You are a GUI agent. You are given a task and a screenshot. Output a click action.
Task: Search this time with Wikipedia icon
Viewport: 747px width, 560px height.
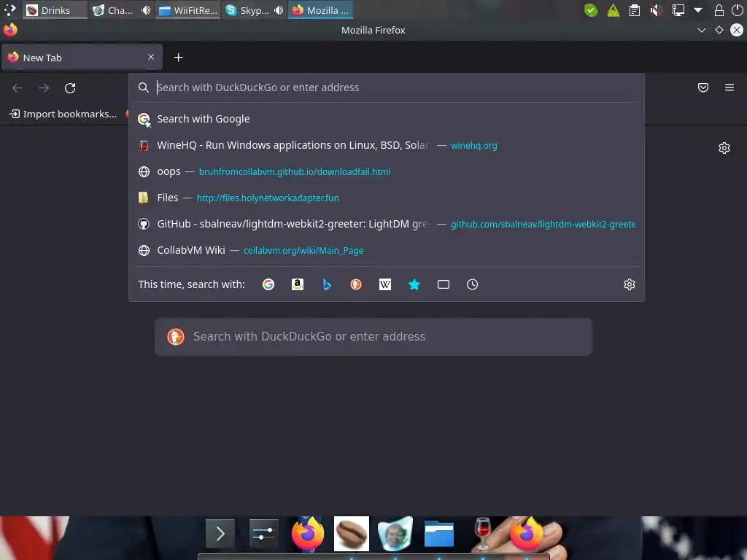(x=385, y=284)
